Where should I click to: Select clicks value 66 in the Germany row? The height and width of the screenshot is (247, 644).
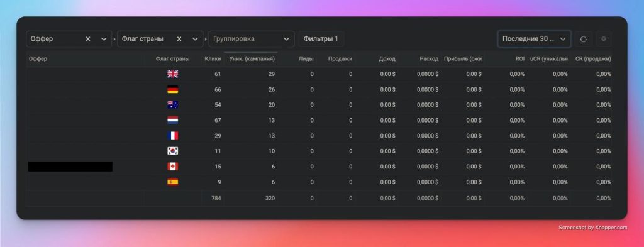(x=218, y=89)
